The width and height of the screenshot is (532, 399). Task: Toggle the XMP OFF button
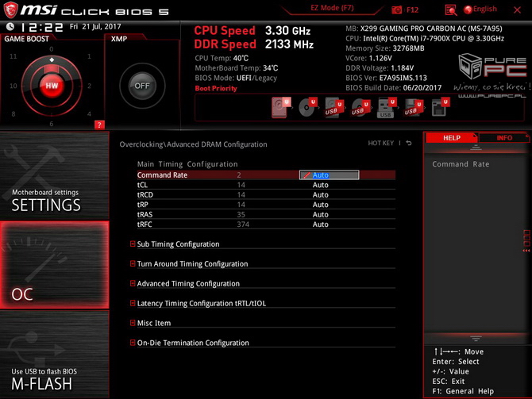pos(142,86)
